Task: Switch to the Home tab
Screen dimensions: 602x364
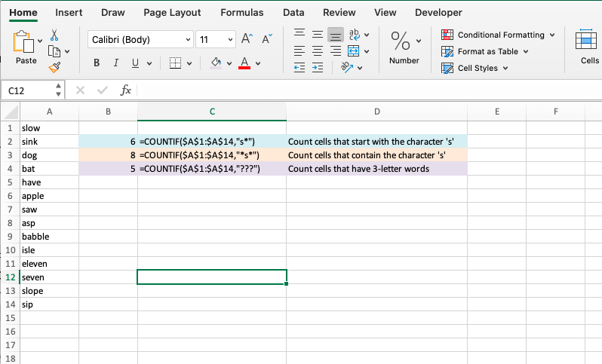Action: pos(23,13)
